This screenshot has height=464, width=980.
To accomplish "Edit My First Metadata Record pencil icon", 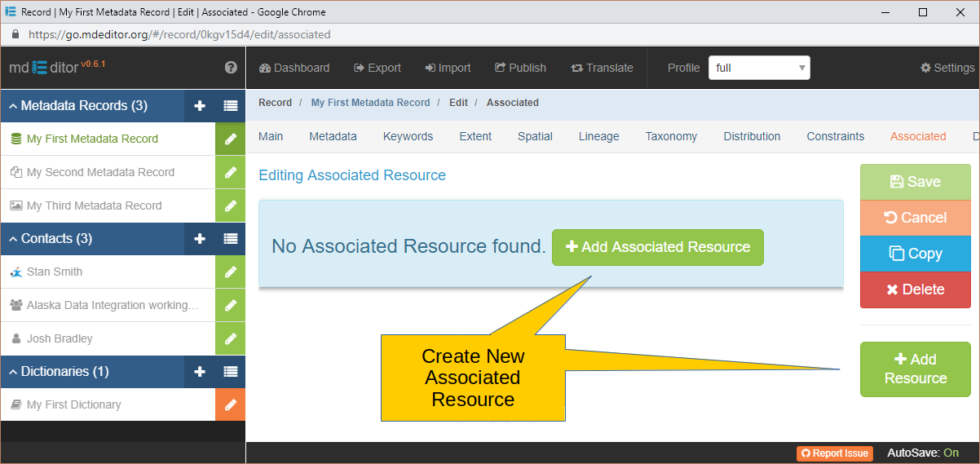I will [231, 139].
